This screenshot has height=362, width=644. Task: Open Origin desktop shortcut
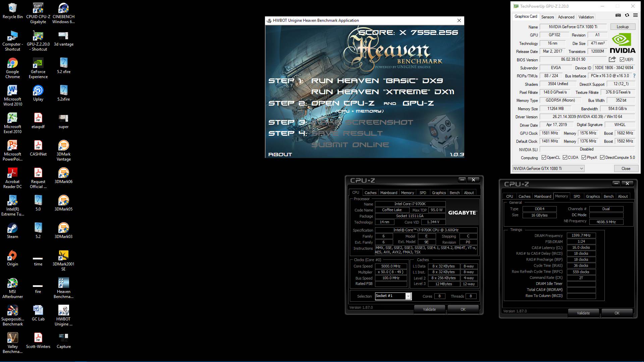pos(12,258)
